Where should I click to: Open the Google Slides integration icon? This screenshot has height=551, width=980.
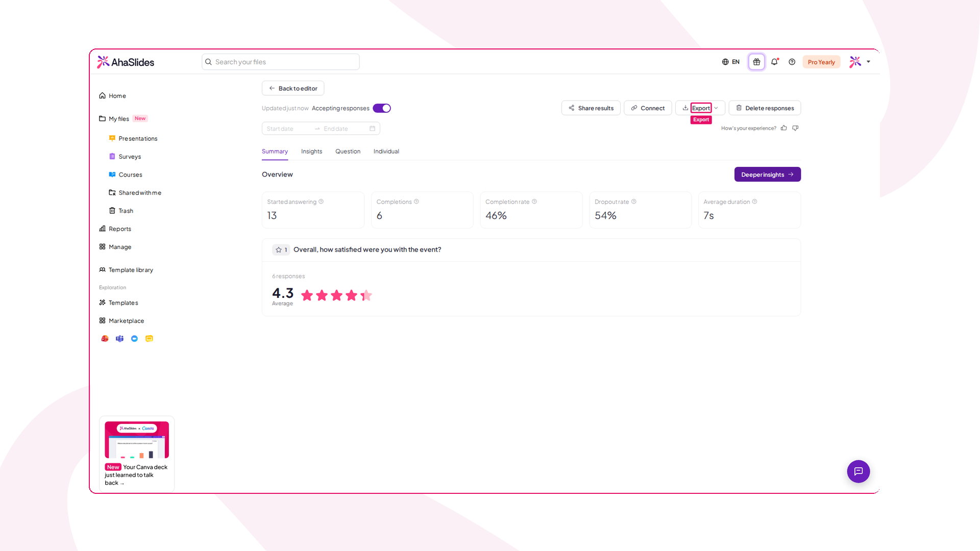click(x=149, y=339)
